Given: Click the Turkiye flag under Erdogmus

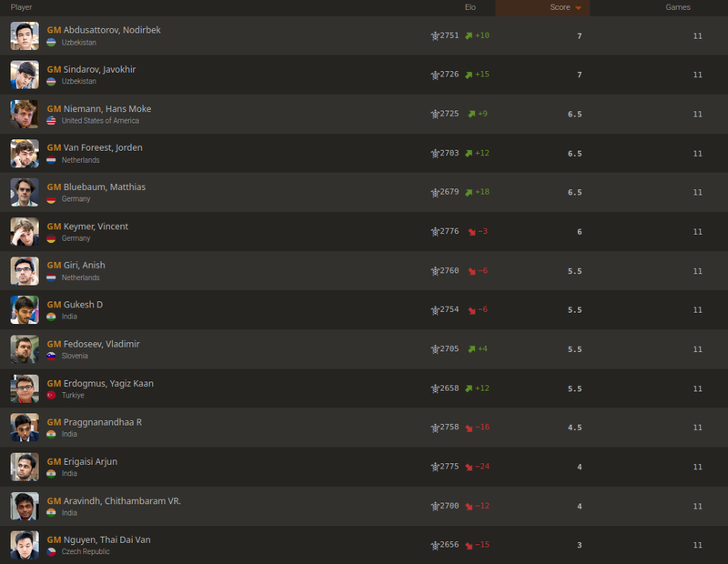Looking at the screenshot, I should pyautogui.click(x=52, y=395).
